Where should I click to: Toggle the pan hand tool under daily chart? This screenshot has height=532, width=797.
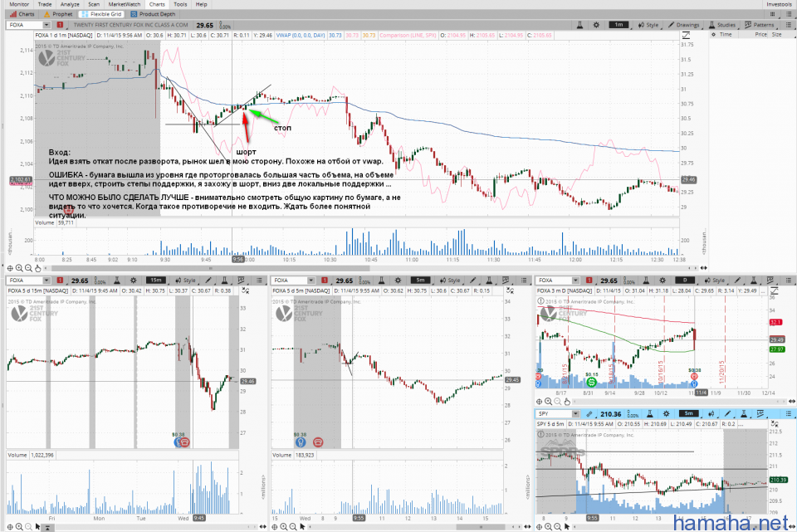(x=567, y=402)
